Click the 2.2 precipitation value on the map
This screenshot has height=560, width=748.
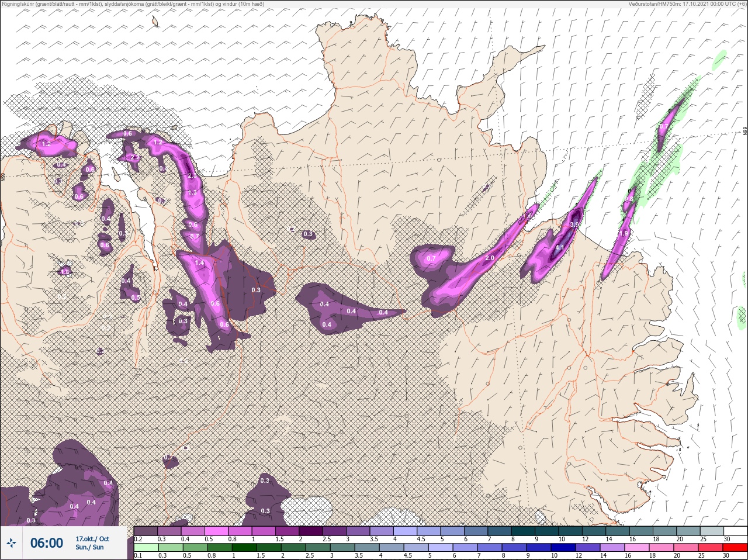coord(134,157)
